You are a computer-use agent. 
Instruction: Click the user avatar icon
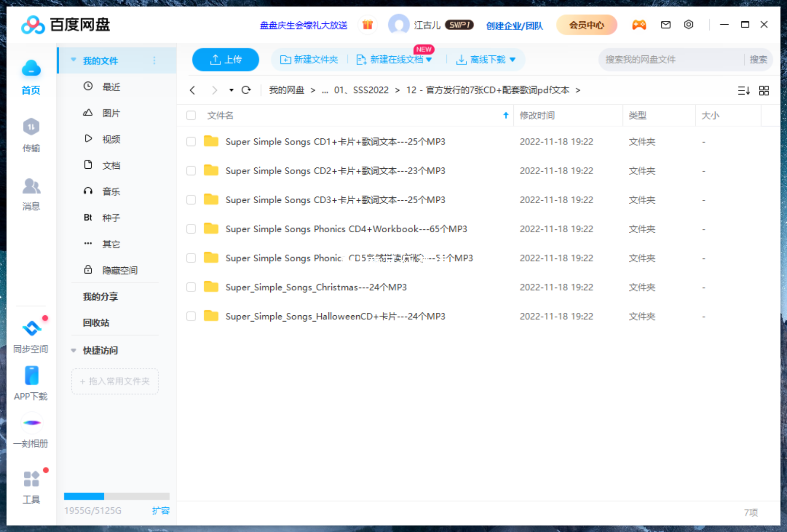click(x=399, y=25)
